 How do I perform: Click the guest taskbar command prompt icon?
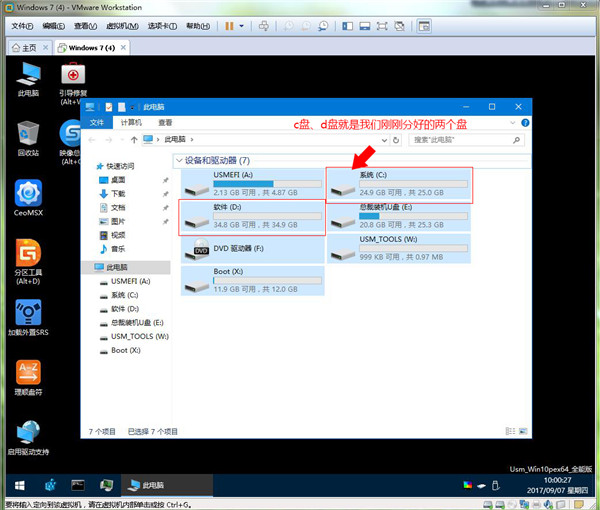point(78,485)
